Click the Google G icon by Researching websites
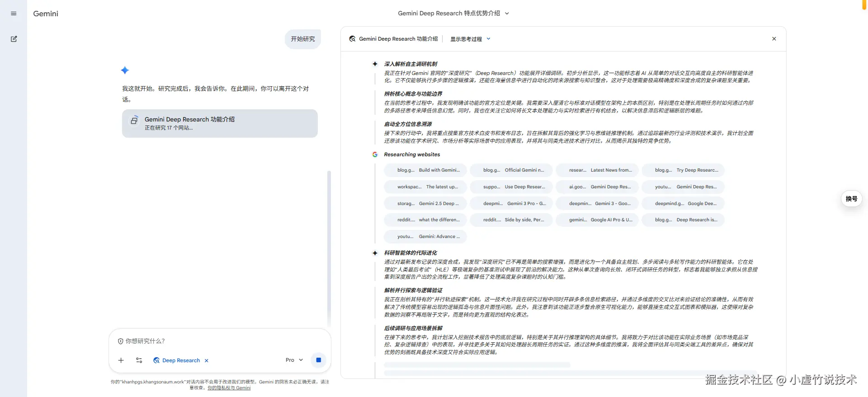This screenshot has width=868, height=397. 375,154
